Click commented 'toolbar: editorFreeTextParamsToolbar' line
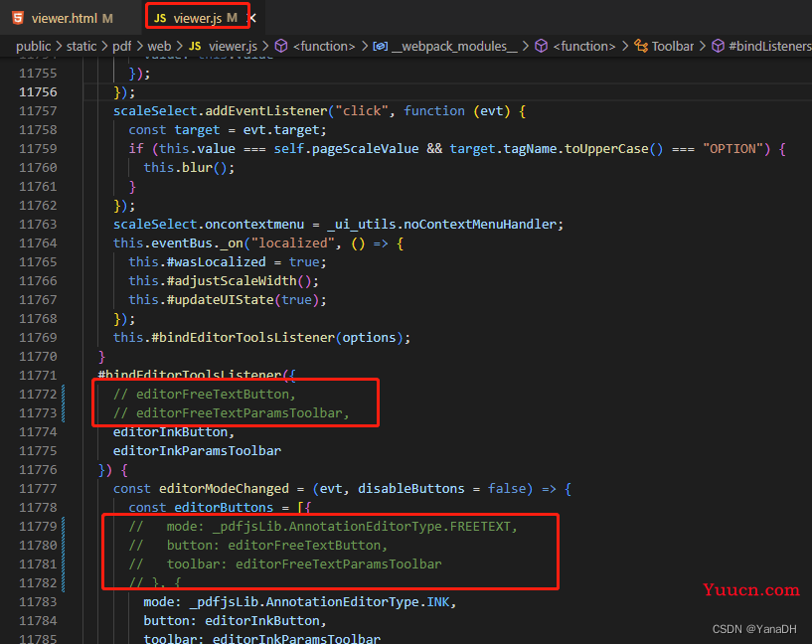Viewport: 812px width, 644px height. click(x=285, y=564)
